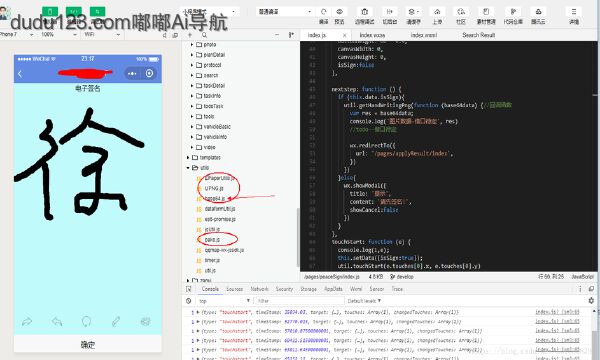This screenshot has width=600, height=360.
Task: Open the pako.js file in util folder
Action: coord(212,239)
